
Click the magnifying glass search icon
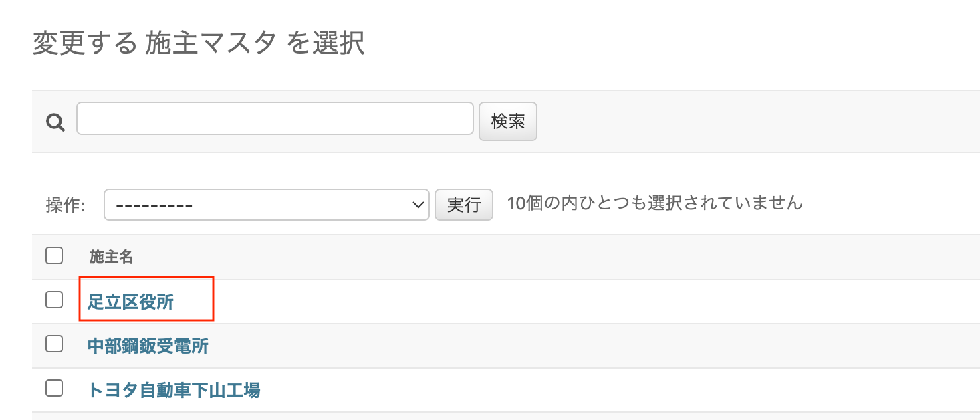(55, 122)
